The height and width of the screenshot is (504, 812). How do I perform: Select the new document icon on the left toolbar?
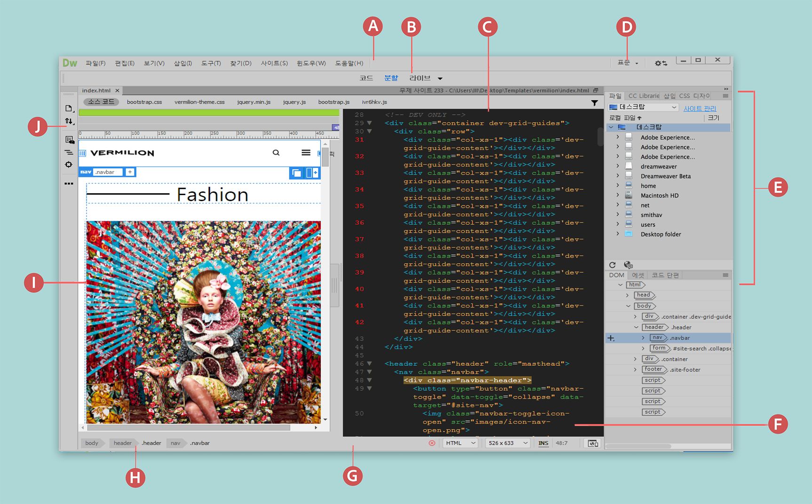pyautogui.click(x=69, y=108)
